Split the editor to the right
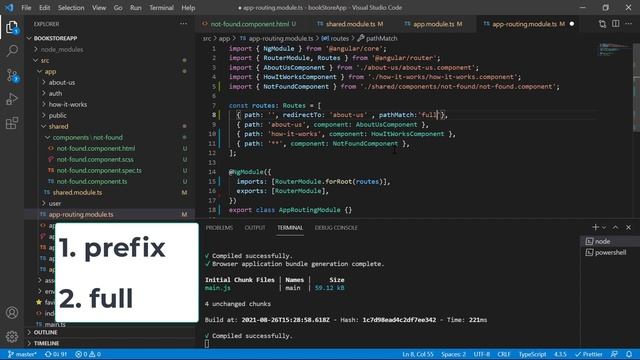640x360 pixels. [x=616, y=24]
